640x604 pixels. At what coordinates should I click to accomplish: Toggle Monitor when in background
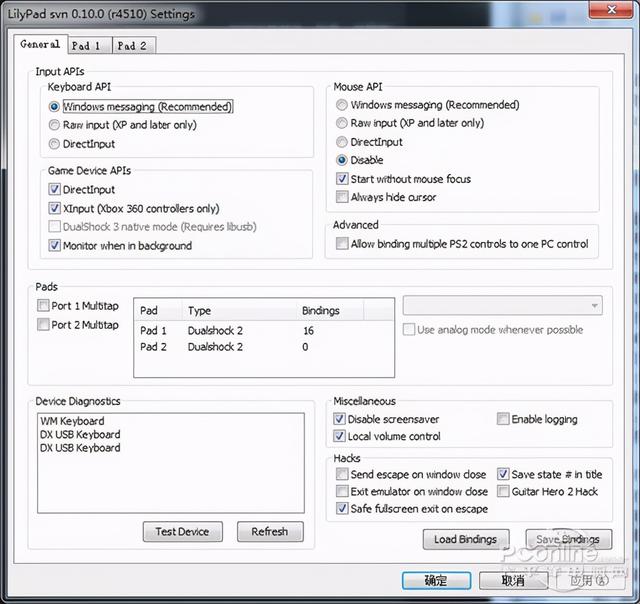pyautogui.click(x=55, y=245)
